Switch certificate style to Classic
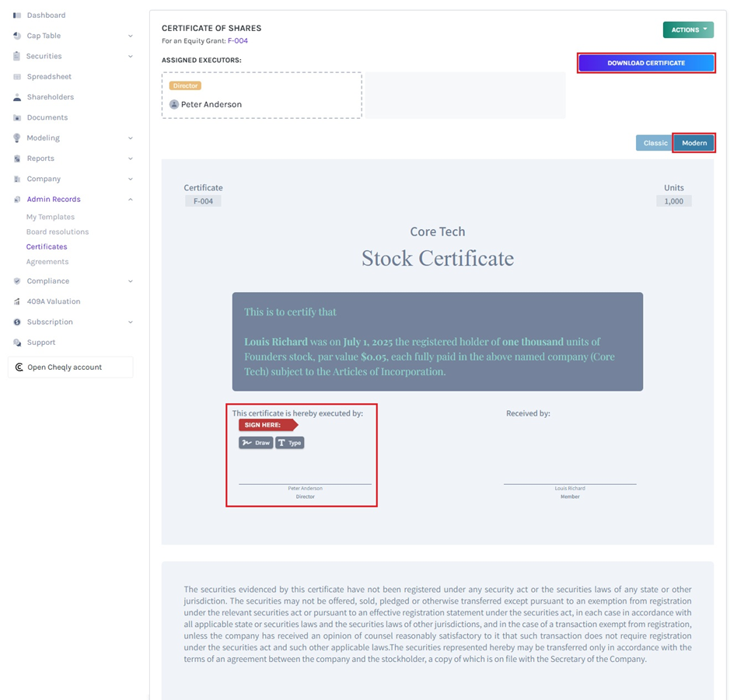 pyautogui.click(x=655, y=143)
